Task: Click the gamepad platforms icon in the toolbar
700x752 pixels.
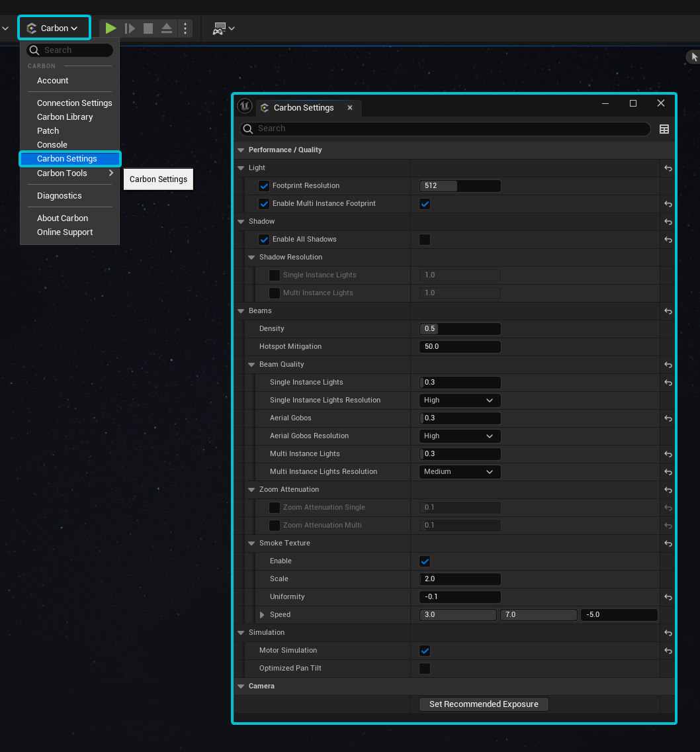Action: coord(218,28)
